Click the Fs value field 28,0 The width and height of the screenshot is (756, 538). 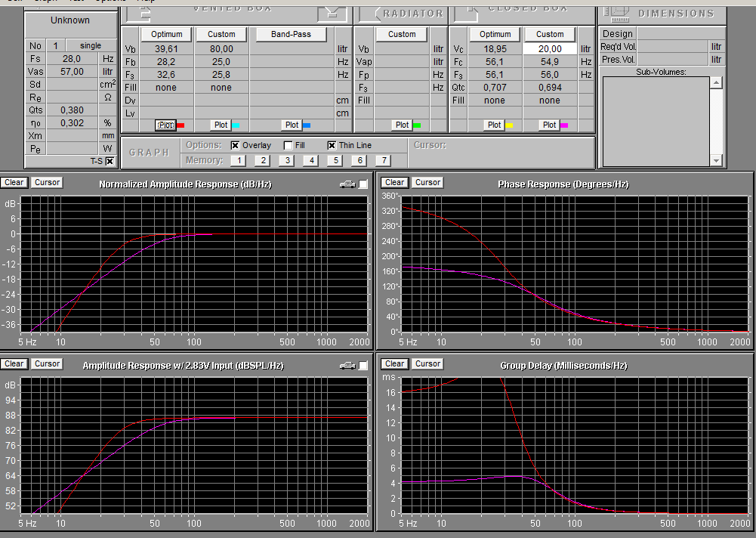(x=71, y=59)
